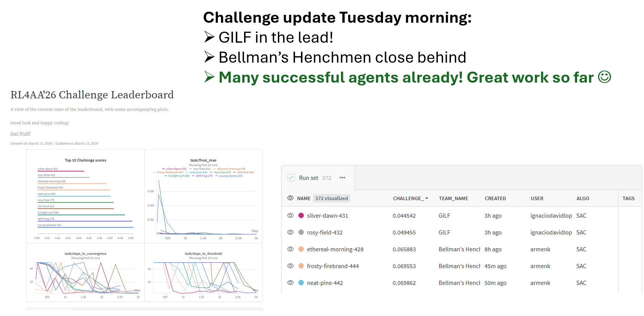Screen dimensions: 644x316
Task: Select the USER column header
Action: point(537,199)
